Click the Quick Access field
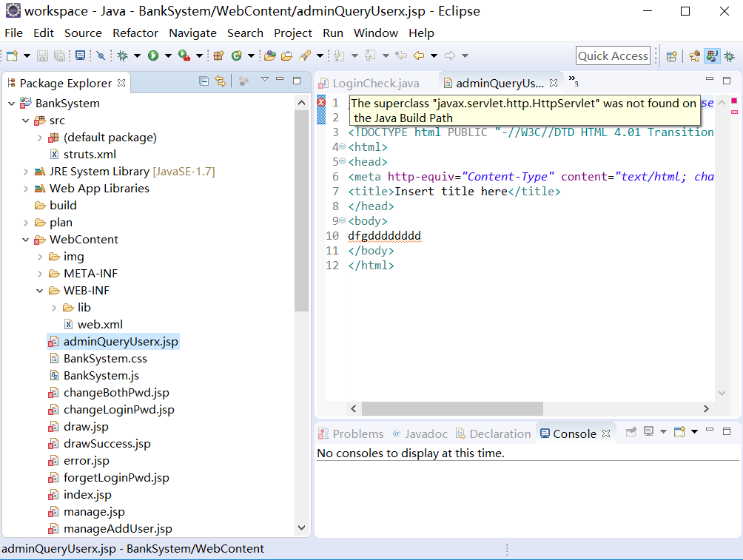 pyautogui.click(x=613, y=56)
